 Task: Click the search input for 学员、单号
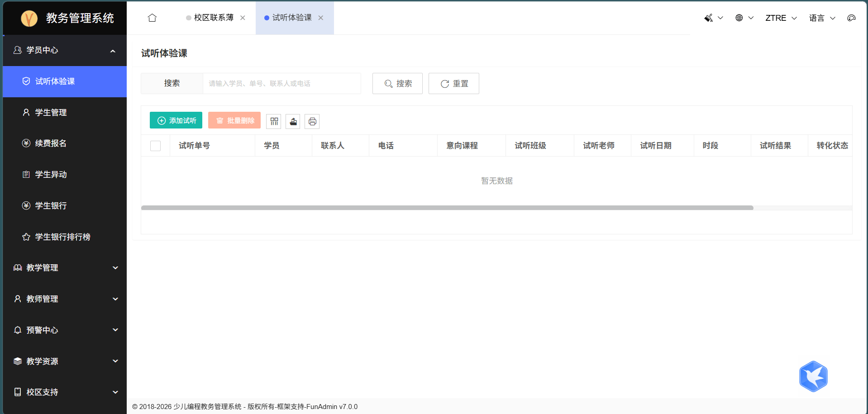(x=281, y=84)
